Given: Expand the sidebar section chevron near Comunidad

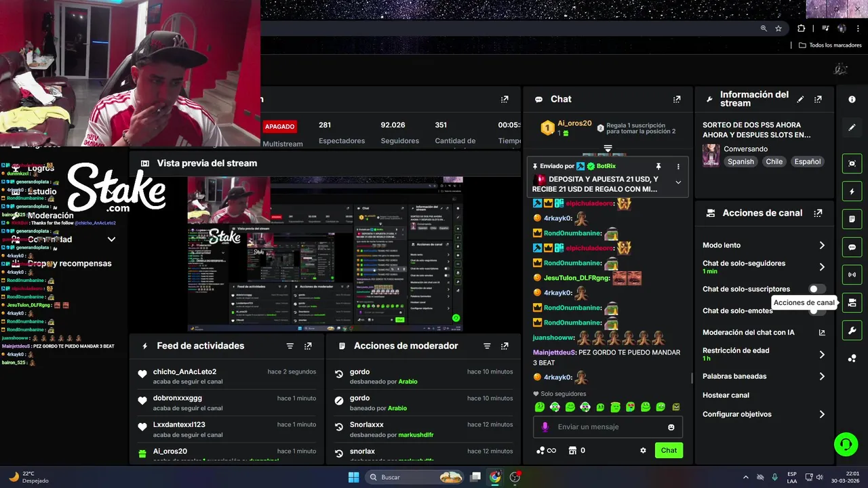Looking at the screenshot, I should [x=111, y=239].
